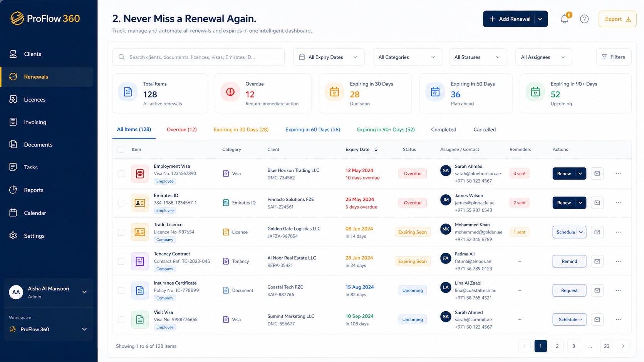Open Reports in the sidebar
Image resolution: width=644 pixels, height=362 pixels.
(x=47, y=190)
